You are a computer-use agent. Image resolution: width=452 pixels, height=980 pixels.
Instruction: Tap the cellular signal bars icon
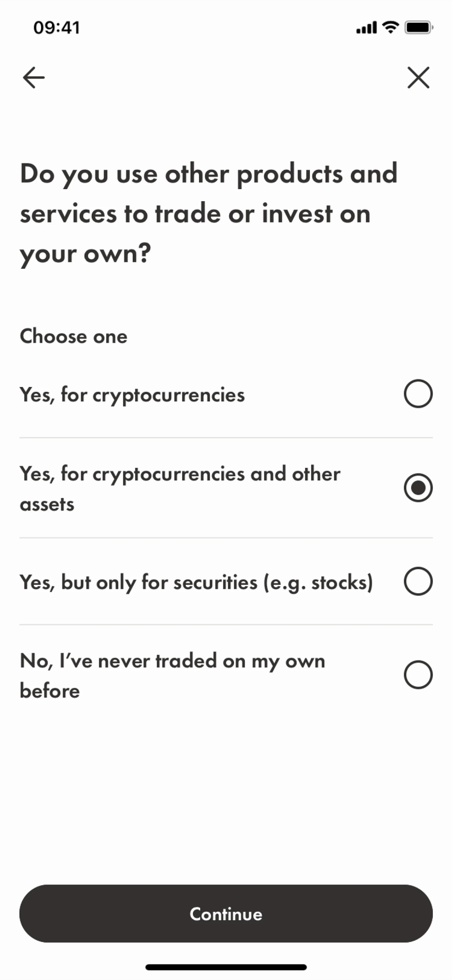[x=366, y=28]
